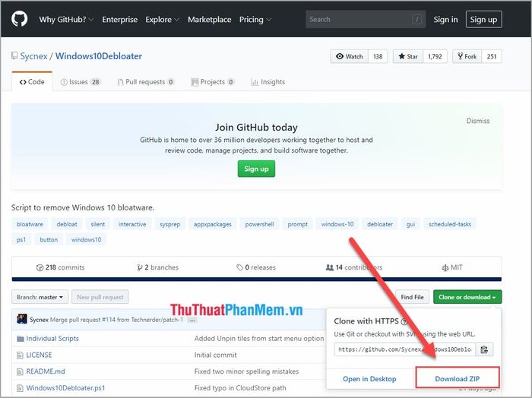Switch to the Pull requests tab

tap(146, 82)
